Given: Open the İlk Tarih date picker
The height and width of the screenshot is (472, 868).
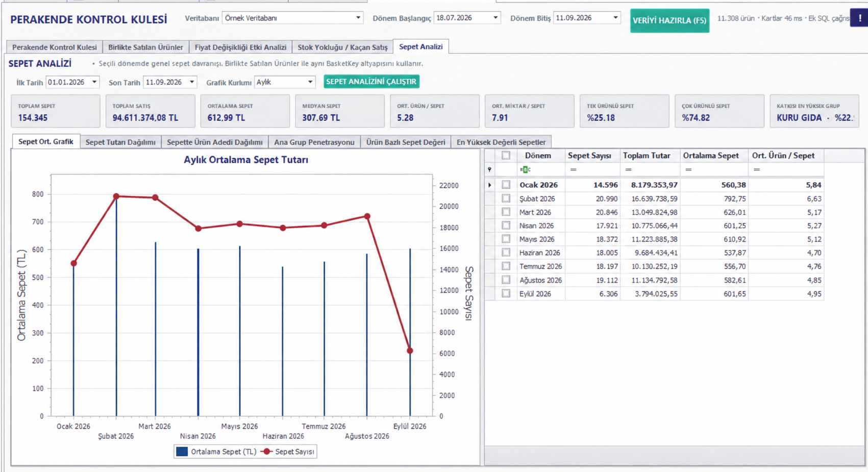Looking at the screenshot, I should [x=94, y=82].
